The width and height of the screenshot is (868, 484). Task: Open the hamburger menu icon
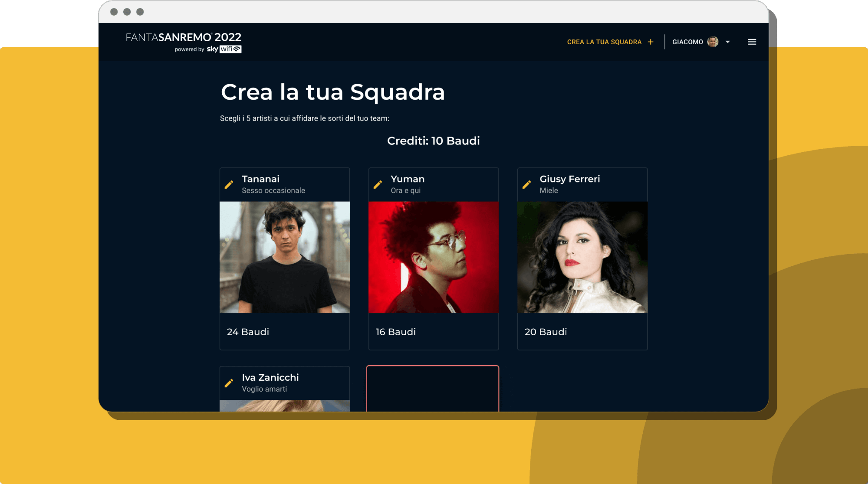click(752, 42)
